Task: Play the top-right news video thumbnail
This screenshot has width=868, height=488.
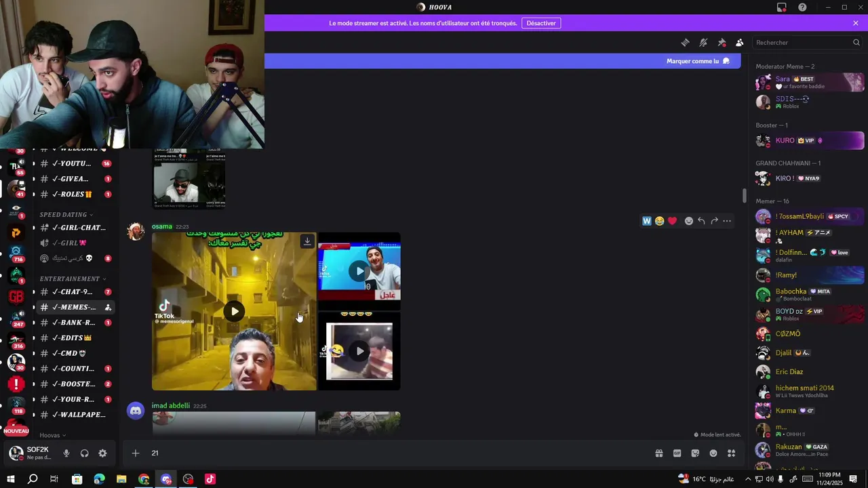Action: point(359,271)
